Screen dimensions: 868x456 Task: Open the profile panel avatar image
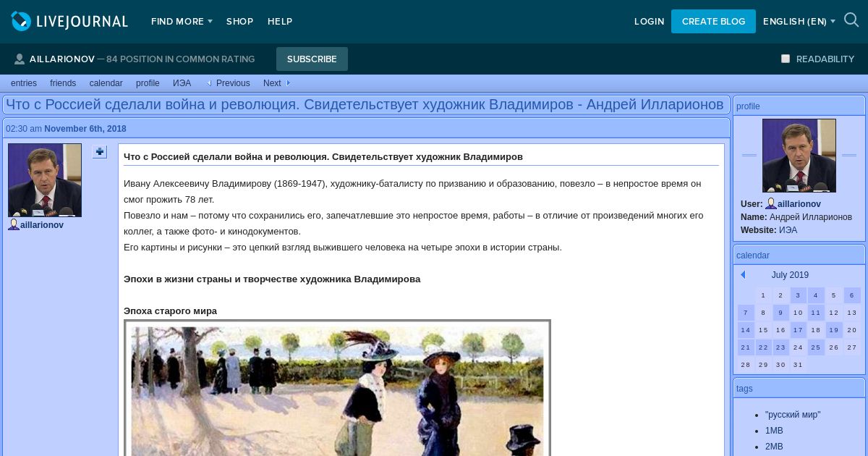click(799, 156)
